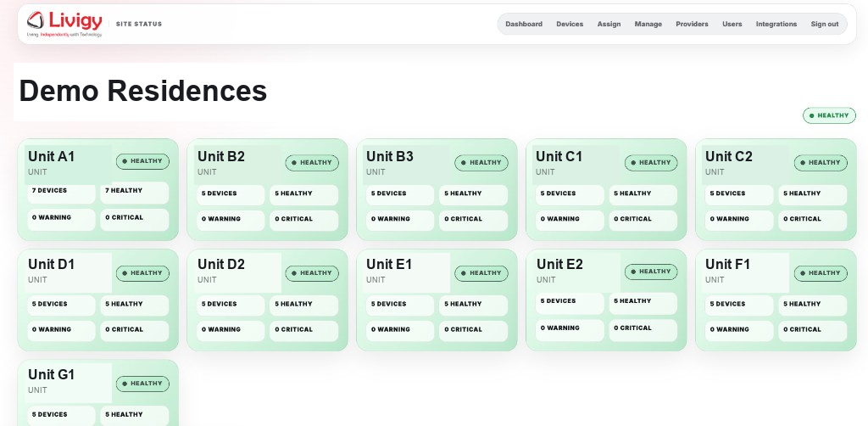Click '0 CRITICAL' in Unit B2
The image size is (868, 426).
(304, 221)
